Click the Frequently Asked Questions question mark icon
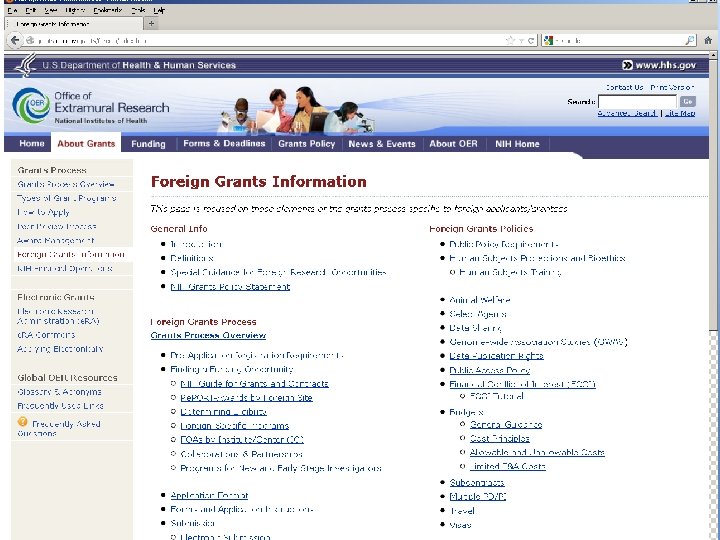This screenshot has width=720, height=540. [22, 421]
